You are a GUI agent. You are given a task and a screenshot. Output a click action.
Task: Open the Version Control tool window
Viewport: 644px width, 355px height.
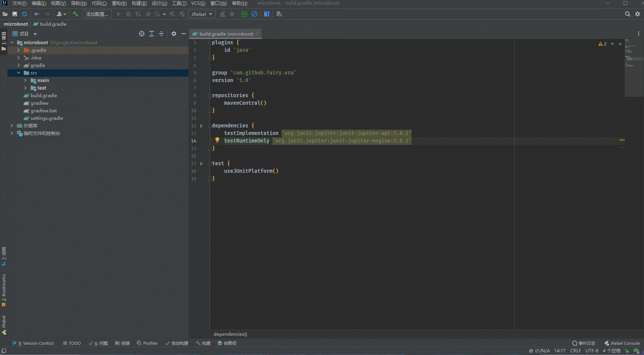[x=33, y=343]
